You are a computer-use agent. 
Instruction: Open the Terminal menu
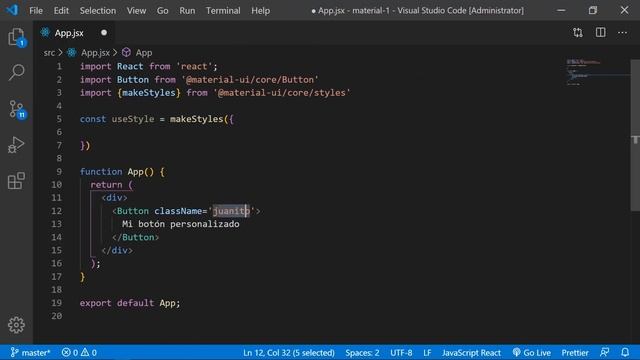point(223,11)
